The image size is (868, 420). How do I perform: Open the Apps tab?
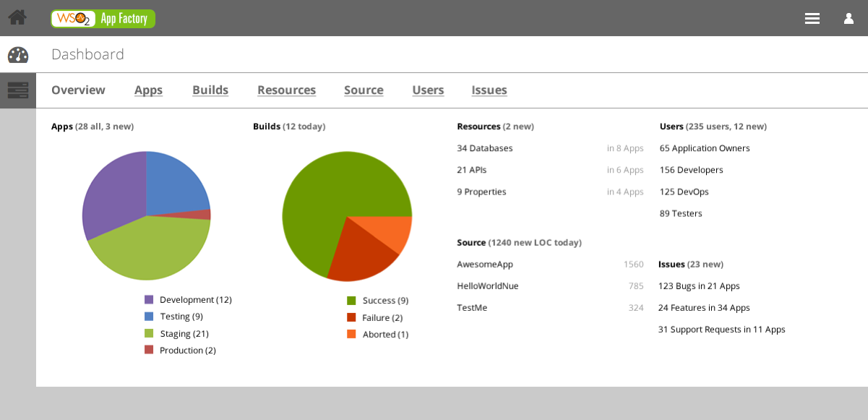[148, 90]
